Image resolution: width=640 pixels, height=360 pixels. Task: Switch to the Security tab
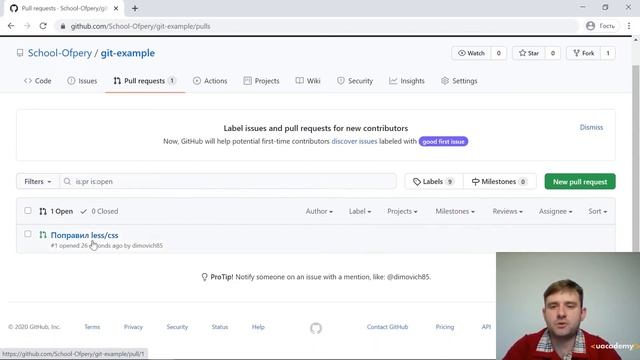[x=355, y=81]
